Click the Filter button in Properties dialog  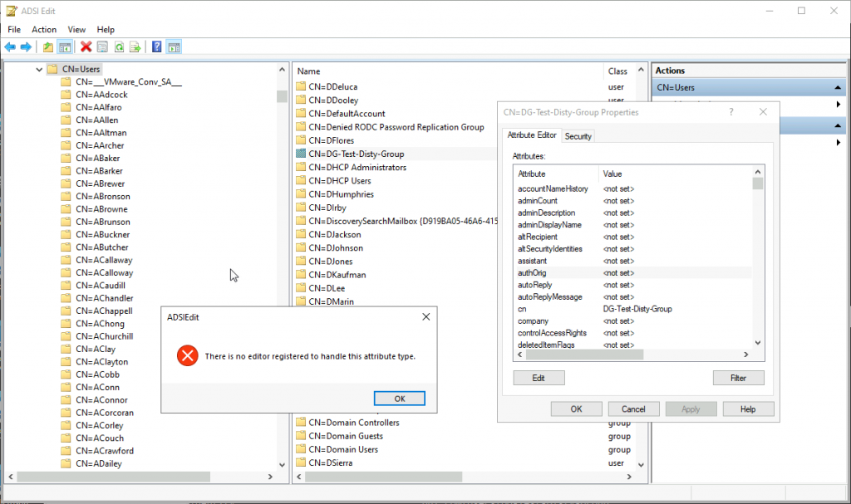(738, 378)
